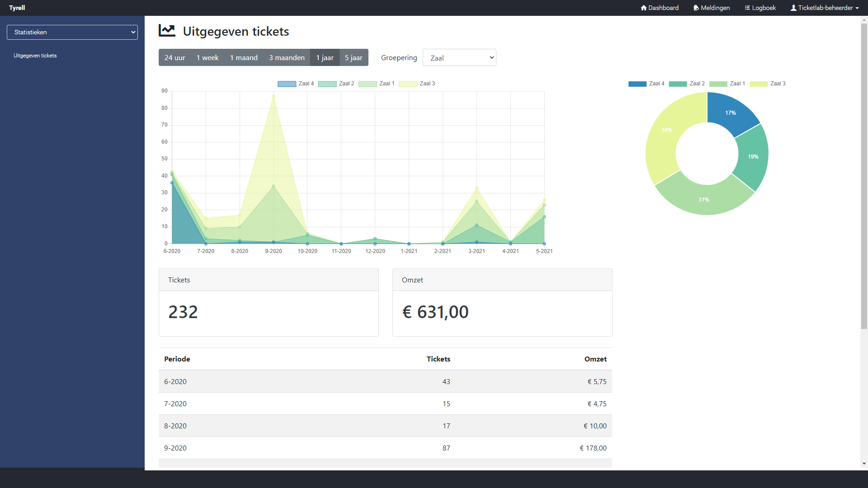Toggle Zaal 2 in donut chart legend

pyautogui.click(x=687, y=84)
